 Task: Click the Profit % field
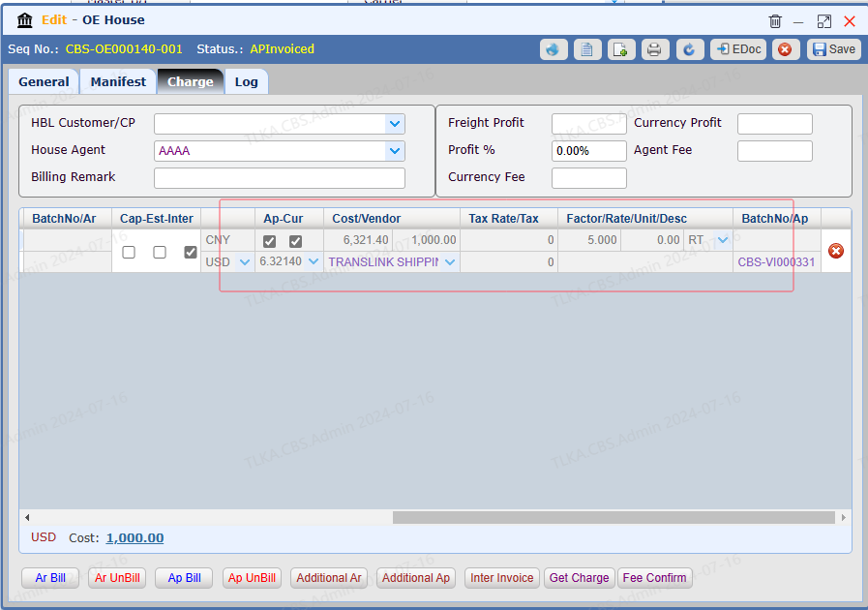(589, 151)
